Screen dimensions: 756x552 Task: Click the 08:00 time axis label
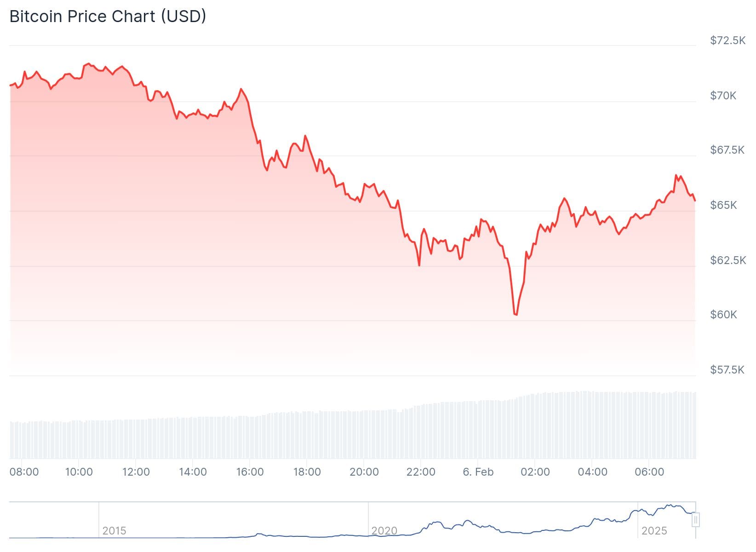click(x=24, y=472)
